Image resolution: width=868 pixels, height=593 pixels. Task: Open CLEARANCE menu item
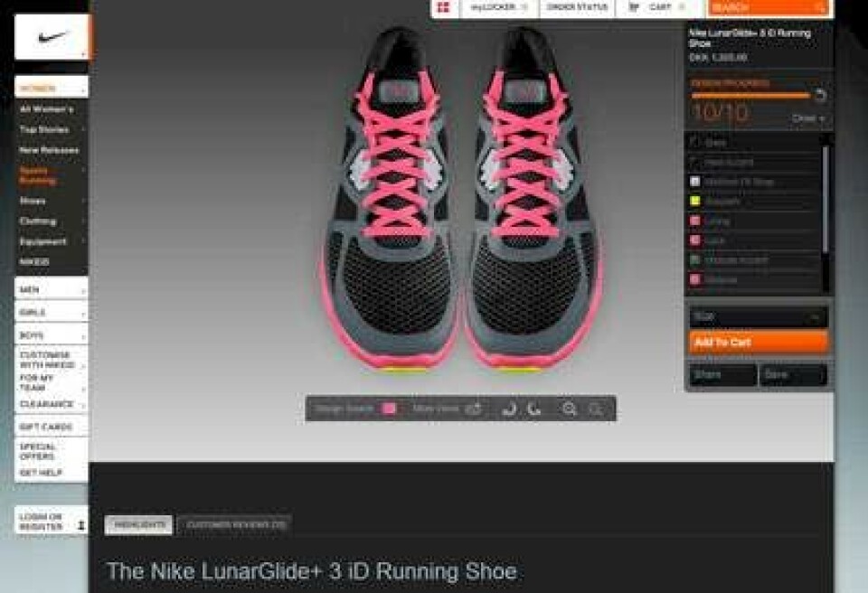51,404
